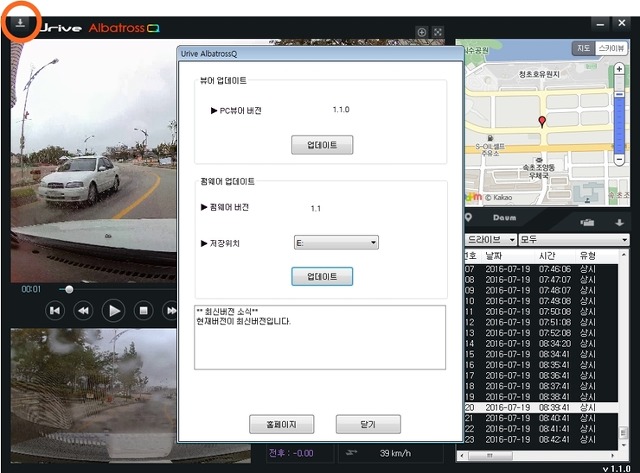The width and height of the screenshot is (640, 473).
Task: Select recording row 08:35:41
Action: point(541,364)
